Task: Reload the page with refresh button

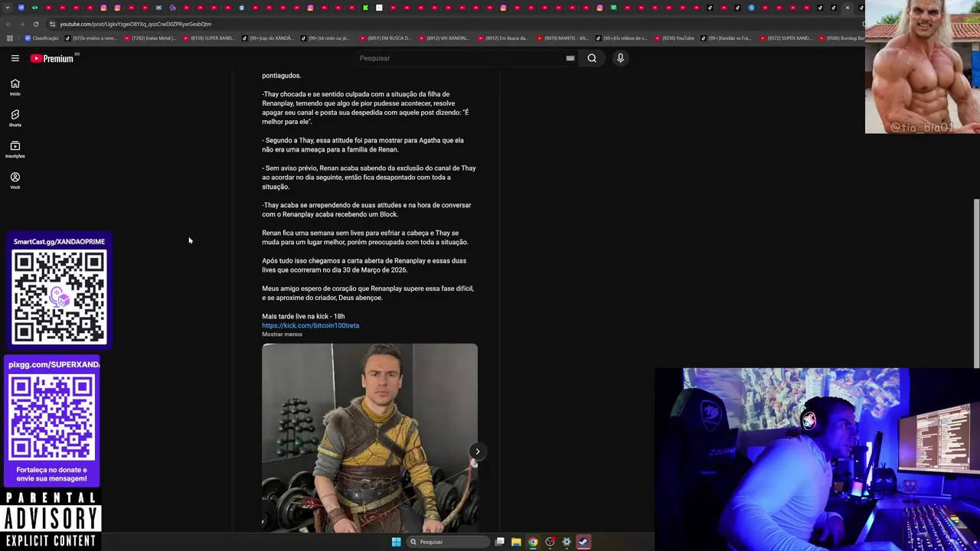Action: 35,24
